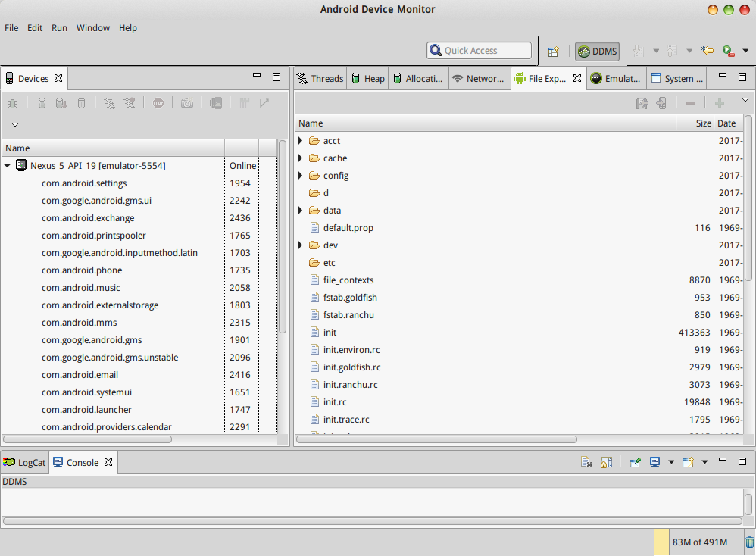756x556 pixels.
Task: Click the Update Threads icon in Devices toolbar
Action: (x=109, y=103)
